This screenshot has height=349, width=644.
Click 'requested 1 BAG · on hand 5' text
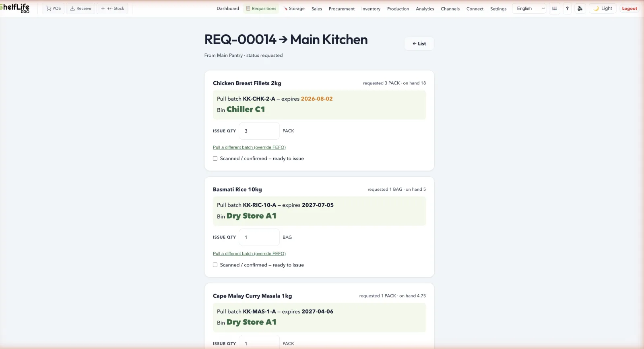[397, 190]
